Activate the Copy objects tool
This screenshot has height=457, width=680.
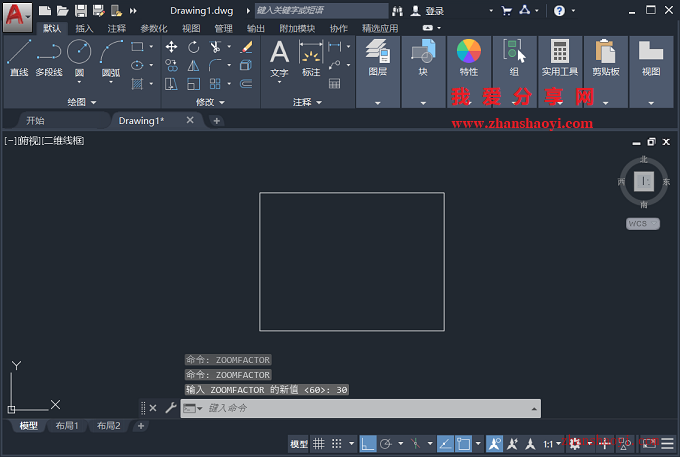click(x=171, y=65)
